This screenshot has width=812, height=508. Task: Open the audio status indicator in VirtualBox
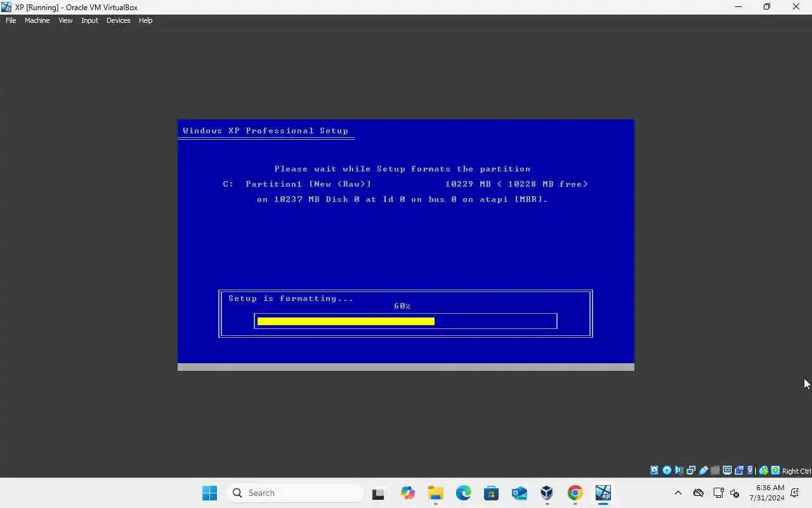click(679, 471)
